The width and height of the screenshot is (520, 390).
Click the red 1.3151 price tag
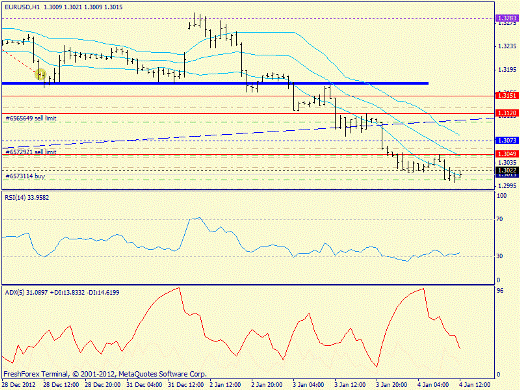point(507,96)
